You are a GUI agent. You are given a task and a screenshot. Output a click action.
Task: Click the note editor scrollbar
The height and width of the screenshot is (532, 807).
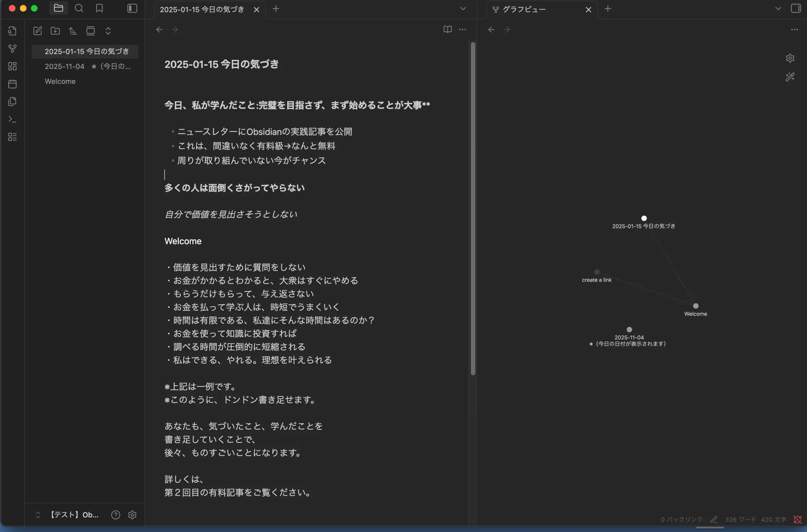[473, 208]
